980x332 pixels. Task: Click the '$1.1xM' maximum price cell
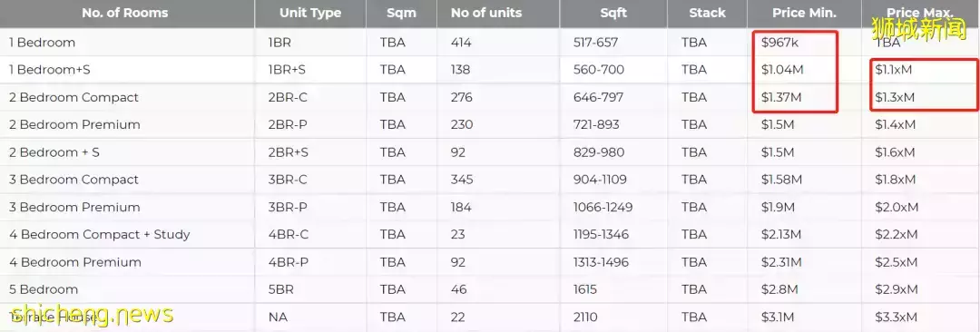point(894,70)
